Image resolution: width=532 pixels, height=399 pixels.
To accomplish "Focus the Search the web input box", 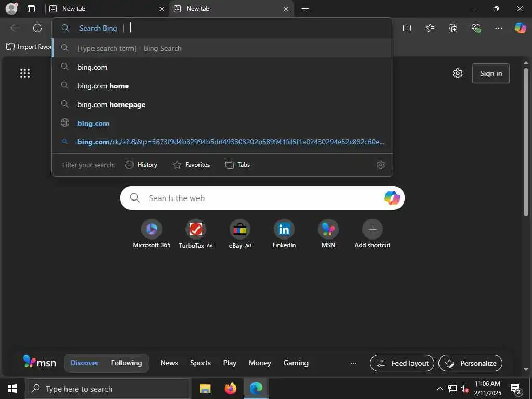I will (x=262, y=198).
